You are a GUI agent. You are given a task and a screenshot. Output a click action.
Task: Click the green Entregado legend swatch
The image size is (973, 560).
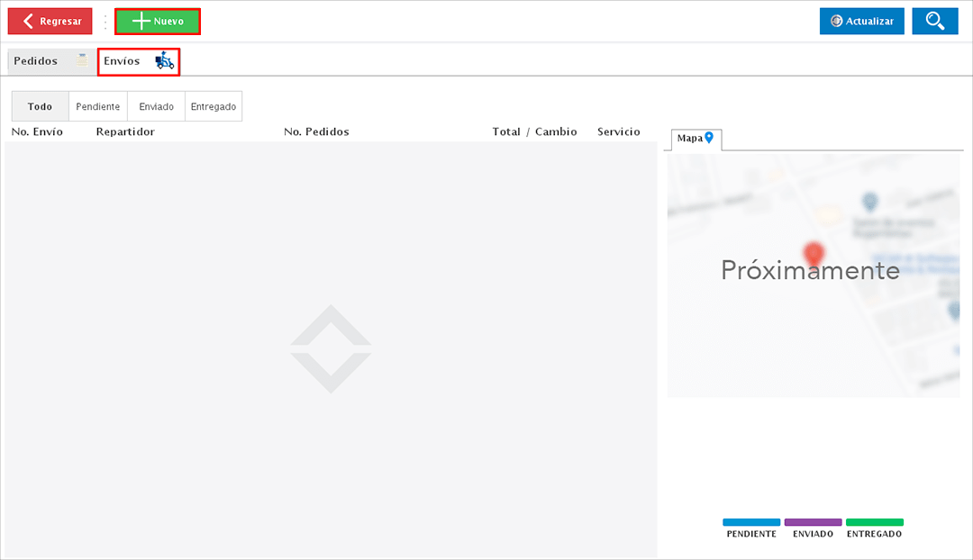tap(874, 522)
